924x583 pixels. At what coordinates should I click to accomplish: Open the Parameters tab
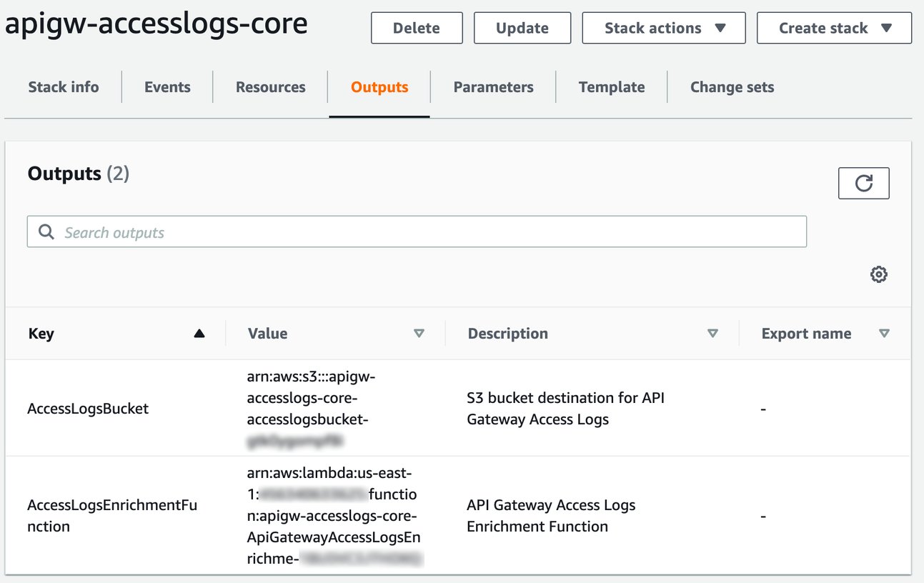tap(492, 86)
